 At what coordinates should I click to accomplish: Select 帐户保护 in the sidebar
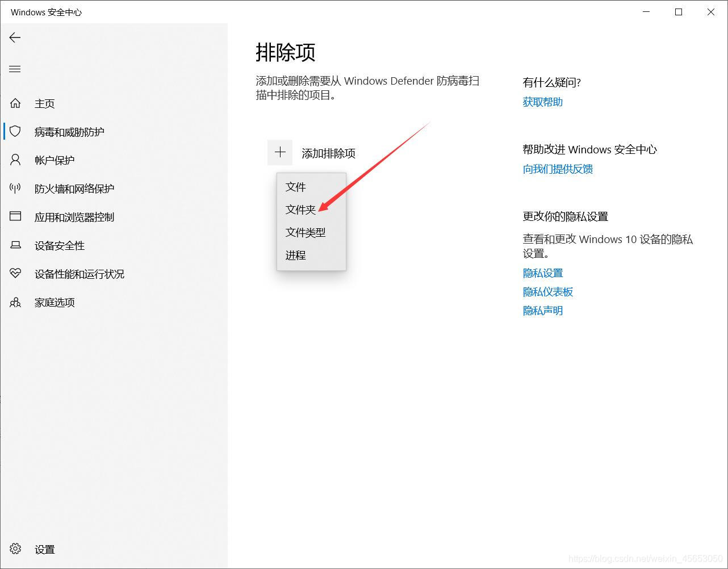coord(114,160)
